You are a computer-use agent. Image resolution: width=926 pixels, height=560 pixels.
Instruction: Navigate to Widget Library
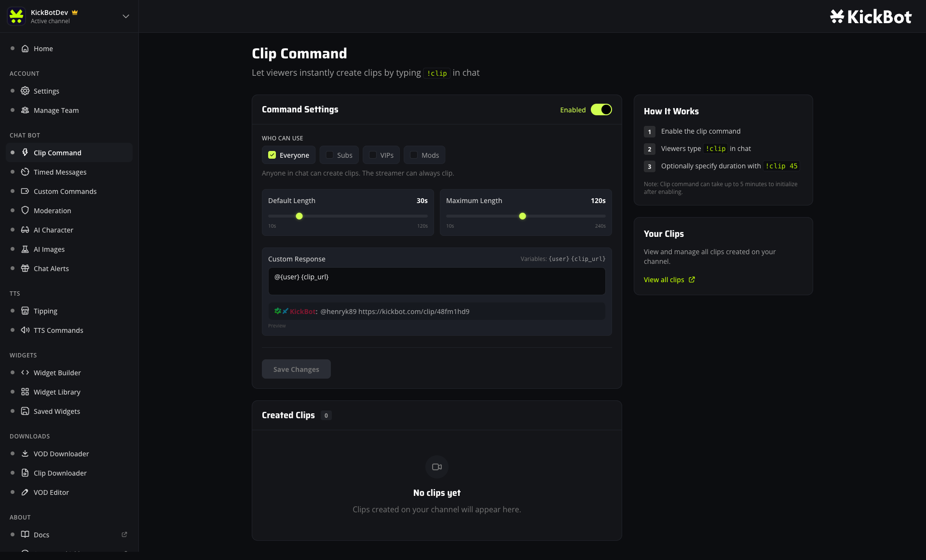coord(69,392)
